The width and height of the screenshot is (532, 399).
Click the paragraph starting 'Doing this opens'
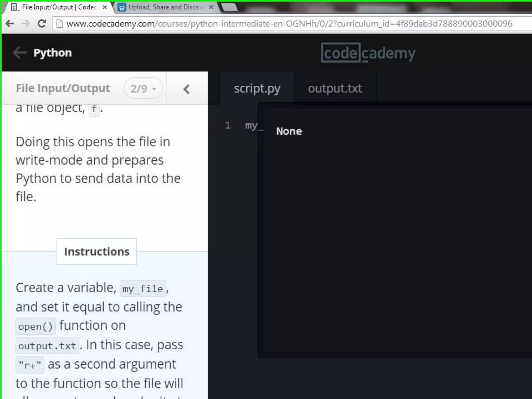tap(98, 169)
